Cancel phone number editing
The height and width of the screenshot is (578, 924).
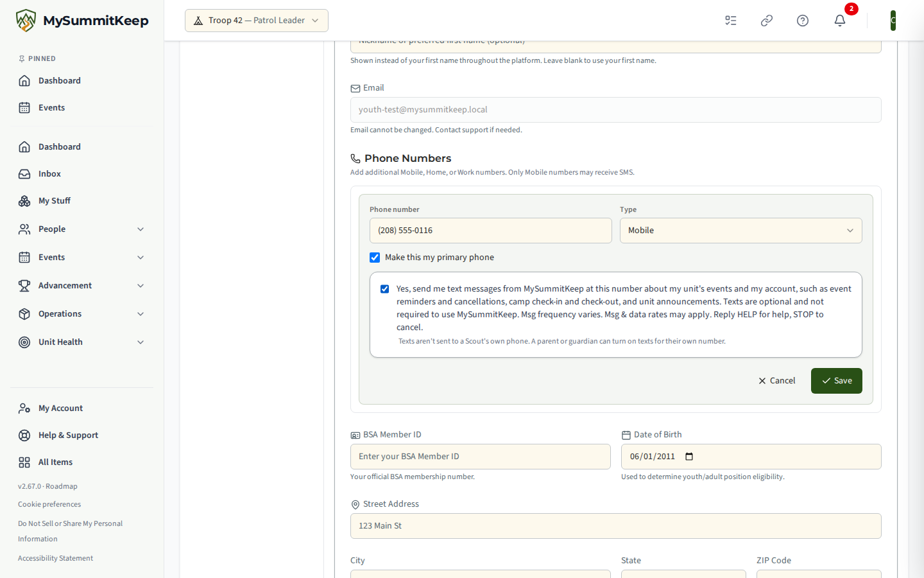click(777, 381)
